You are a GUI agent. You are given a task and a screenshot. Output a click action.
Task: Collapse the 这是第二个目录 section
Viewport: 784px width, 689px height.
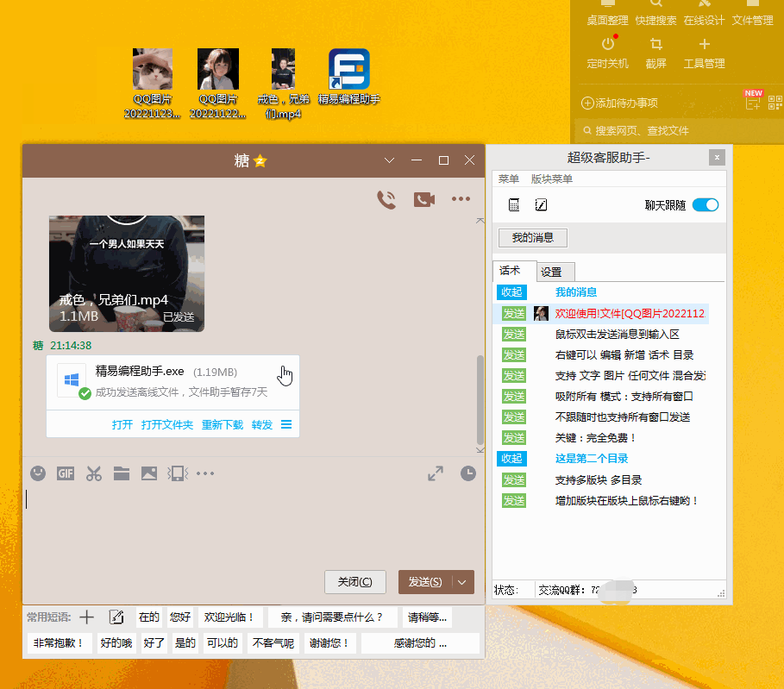(x=512, y=459)
